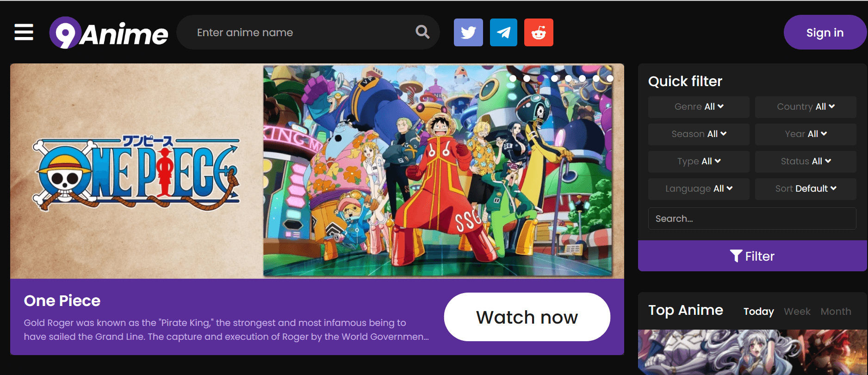Open the Season filter dropdown
868x375 pixels.
(x=699, y=134)
